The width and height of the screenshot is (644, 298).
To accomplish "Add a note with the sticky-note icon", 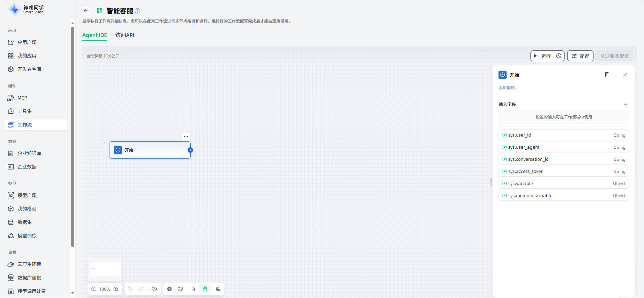I will coord(181,289).
